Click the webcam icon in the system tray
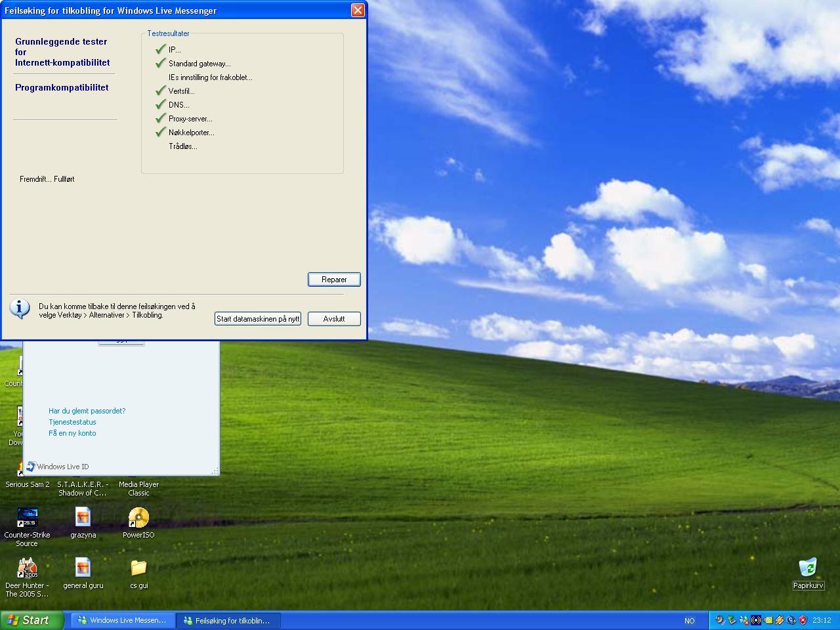840x630 pixels. [720, 620]
